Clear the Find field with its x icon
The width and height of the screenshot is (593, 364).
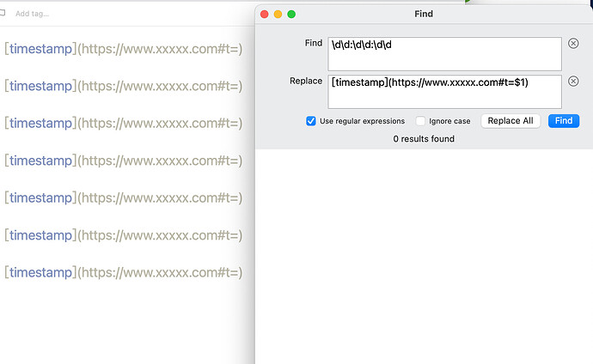coord(573,44)
